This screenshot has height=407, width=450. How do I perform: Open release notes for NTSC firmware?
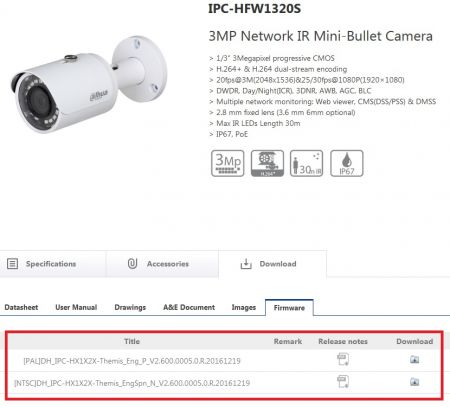(343, 381)
